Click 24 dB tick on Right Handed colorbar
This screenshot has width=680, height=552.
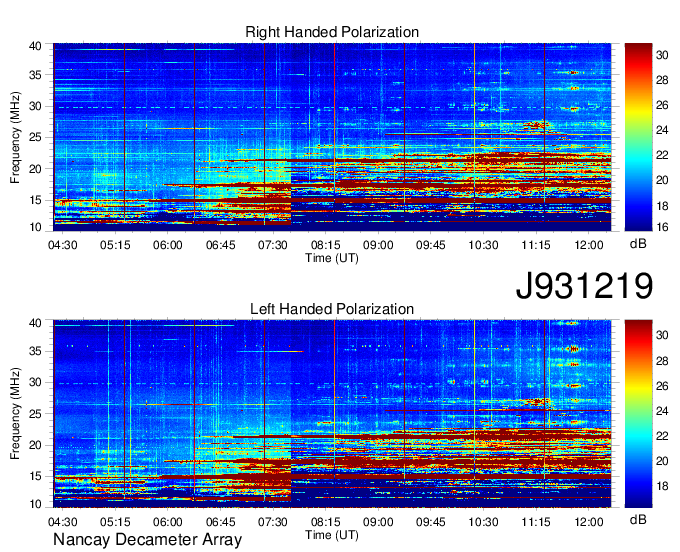tap(662, 130)
